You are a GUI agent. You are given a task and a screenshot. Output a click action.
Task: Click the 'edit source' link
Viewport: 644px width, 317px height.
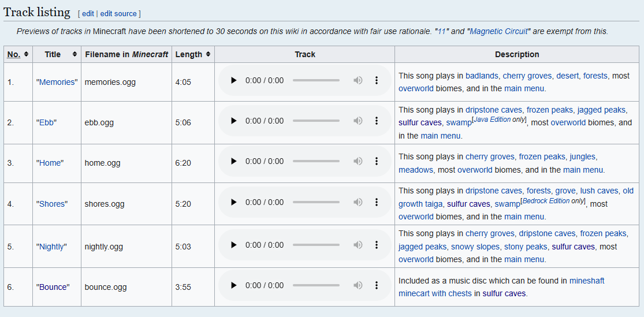pyautogui.click(x=118, y=13)
